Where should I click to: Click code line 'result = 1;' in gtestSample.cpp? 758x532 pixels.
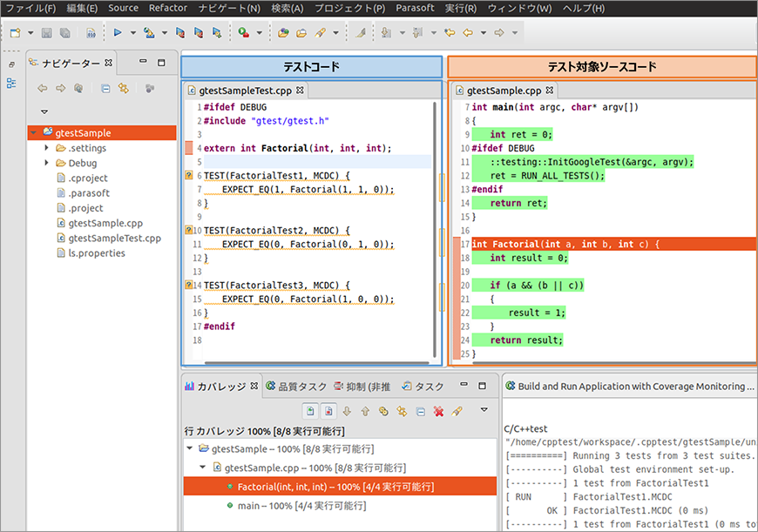point(537,313)
